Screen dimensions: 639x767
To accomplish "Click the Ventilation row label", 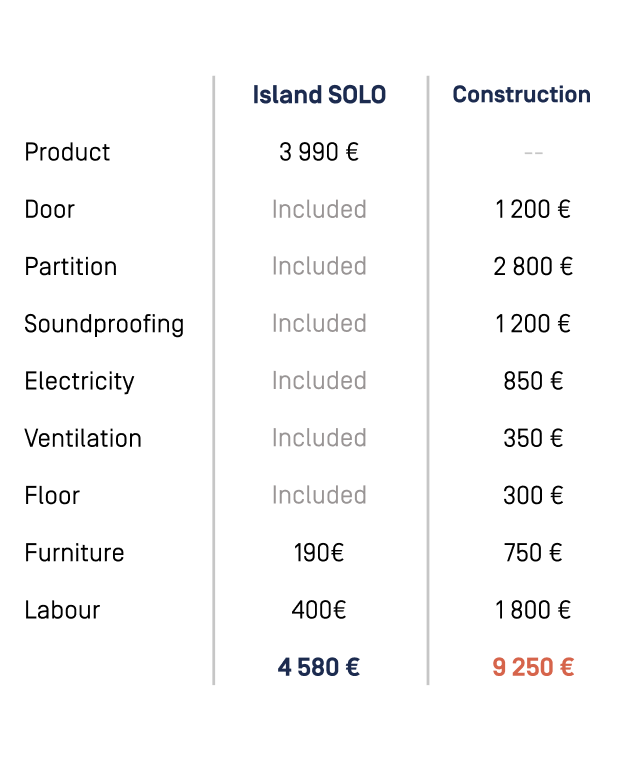I will tap(83, 438).
